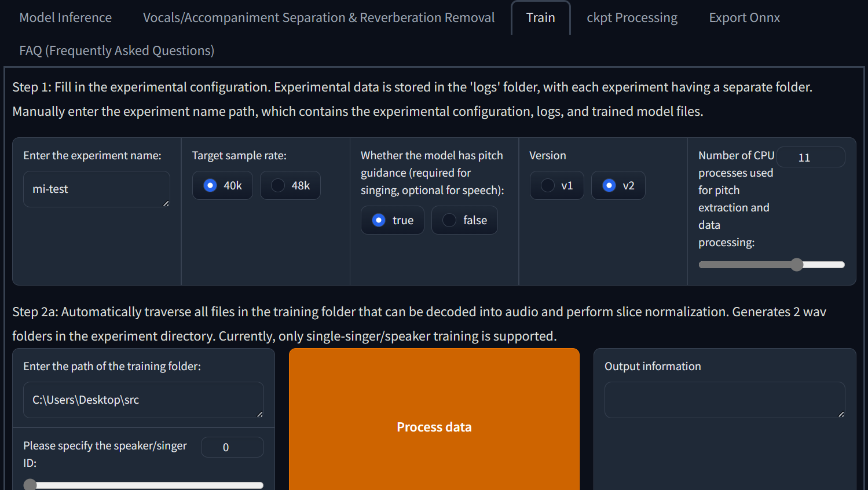Open the Model Inference tab
The height and width of the screenshot is (490, 868).
[x=65, y=17]
